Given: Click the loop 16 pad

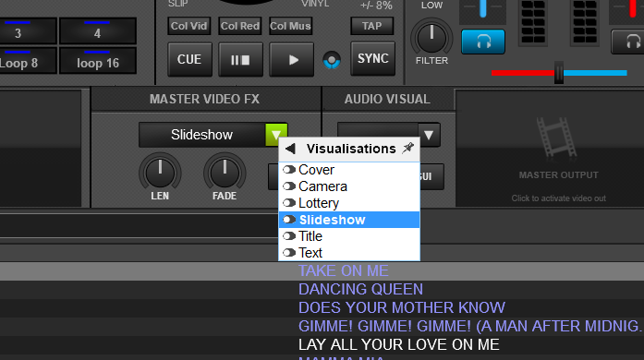Looking at the screenshot, I should (x=98, y=61).
